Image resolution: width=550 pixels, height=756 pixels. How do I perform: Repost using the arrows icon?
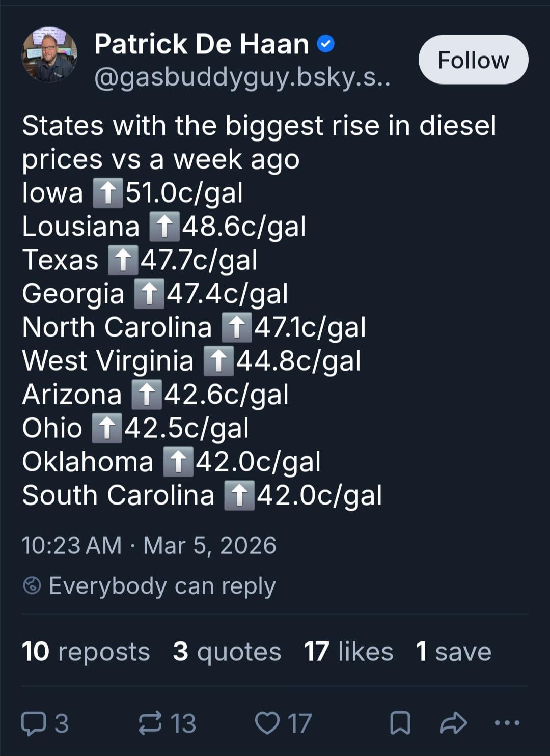coord(150,723)
